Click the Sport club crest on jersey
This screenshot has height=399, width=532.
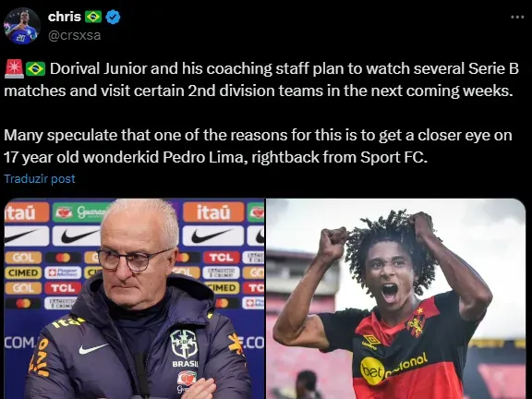pyautogui.click(x=417, y=322)
